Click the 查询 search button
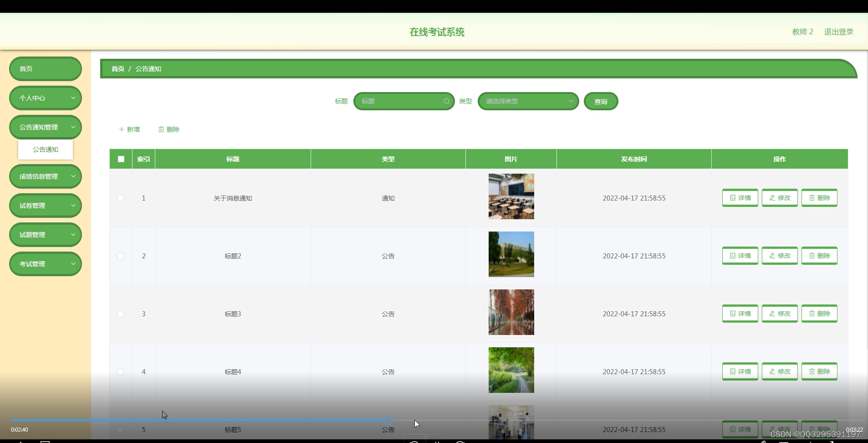Viewport: 868px width, 443px height. coord(601,101)
